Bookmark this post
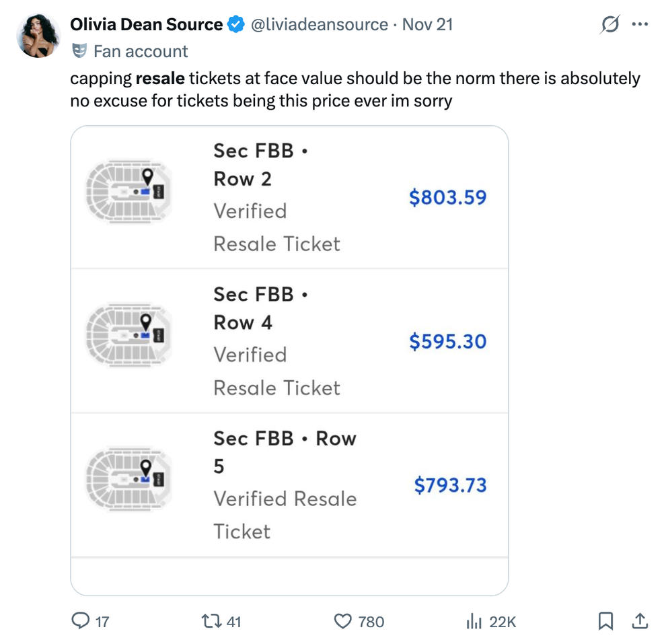 (603, 622)
